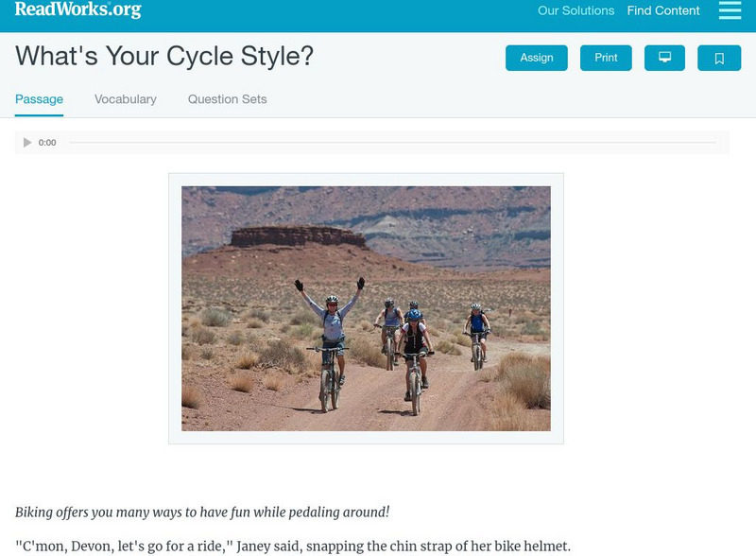Screen dimensions: 756x556
Task: Click the "C'mon, Devon" paragraph line
Action: (293, 546)
